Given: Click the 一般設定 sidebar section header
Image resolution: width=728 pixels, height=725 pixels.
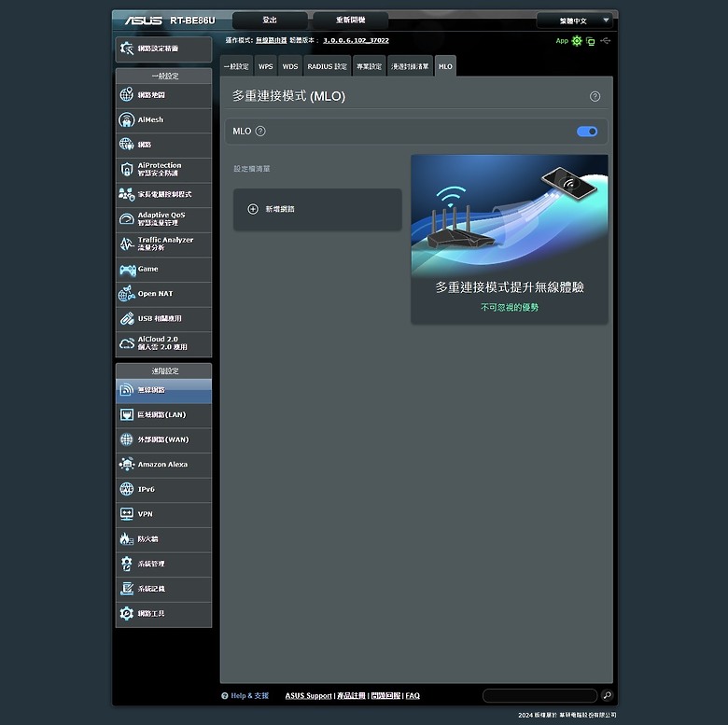Looking at the screenshot, I should coord(163,76).
